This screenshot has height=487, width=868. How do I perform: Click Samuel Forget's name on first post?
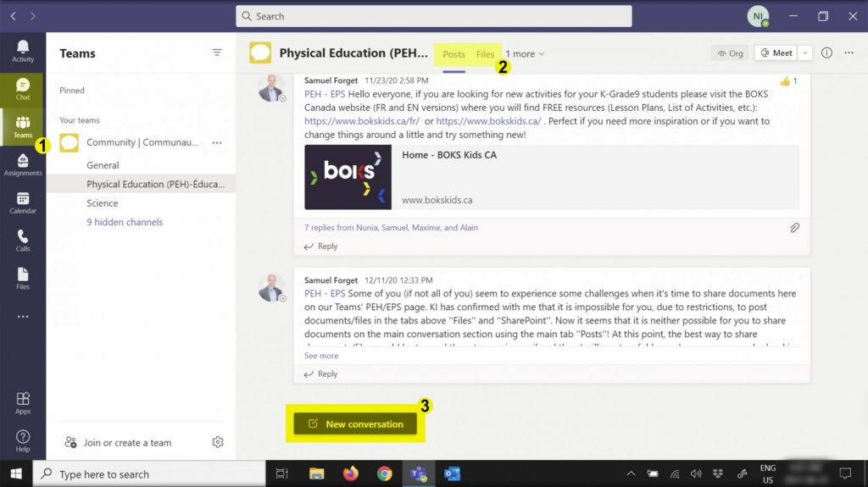point(331,80)
